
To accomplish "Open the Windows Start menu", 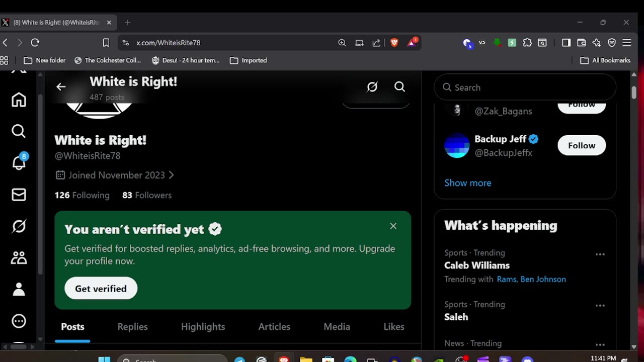I will [x=104, y=360].
